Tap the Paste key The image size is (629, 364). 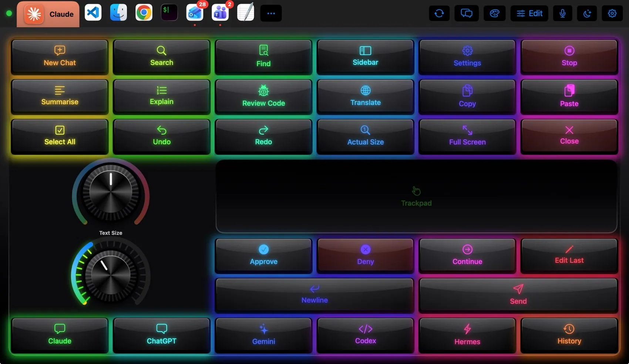click(569, 96)
